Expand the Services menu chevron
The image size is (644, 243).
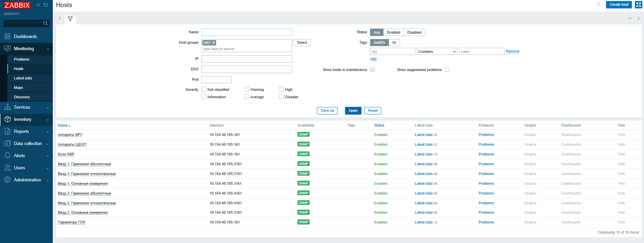tap(48, 108)
